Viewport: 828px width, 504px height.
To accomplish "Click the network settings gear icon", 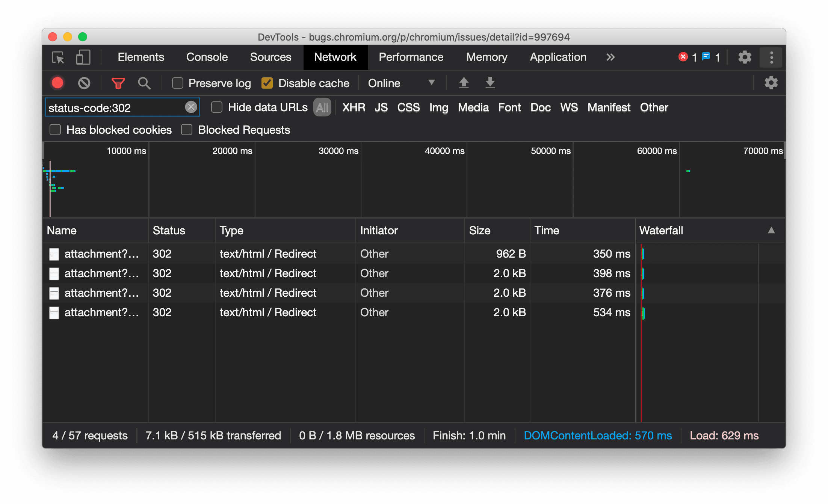I will 771,82.
